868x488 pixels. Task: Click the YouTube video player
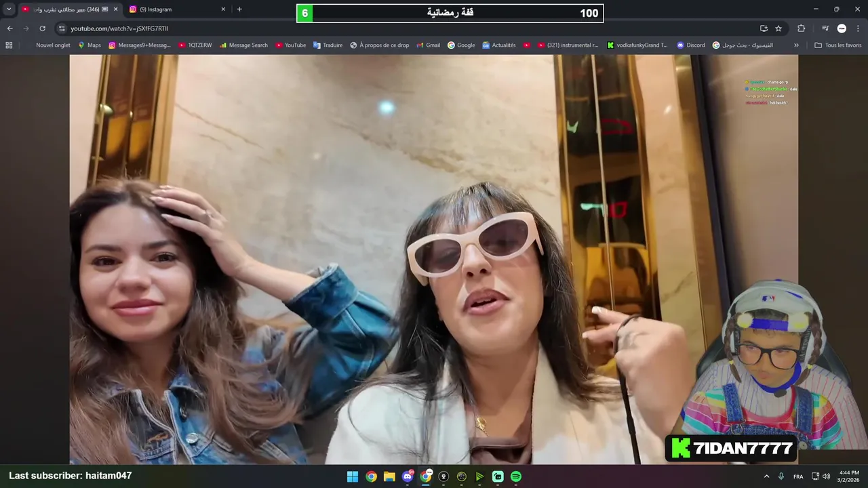(434, 259)
